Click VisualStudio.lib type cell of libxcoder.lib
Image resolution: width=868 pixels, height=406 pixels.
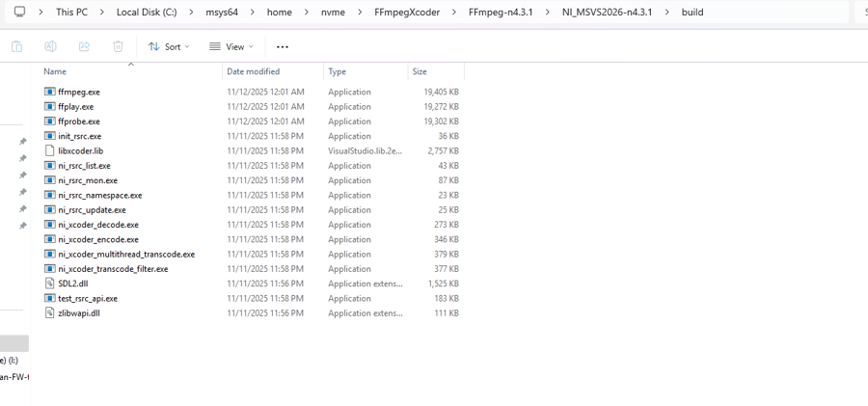coord(366,150)
